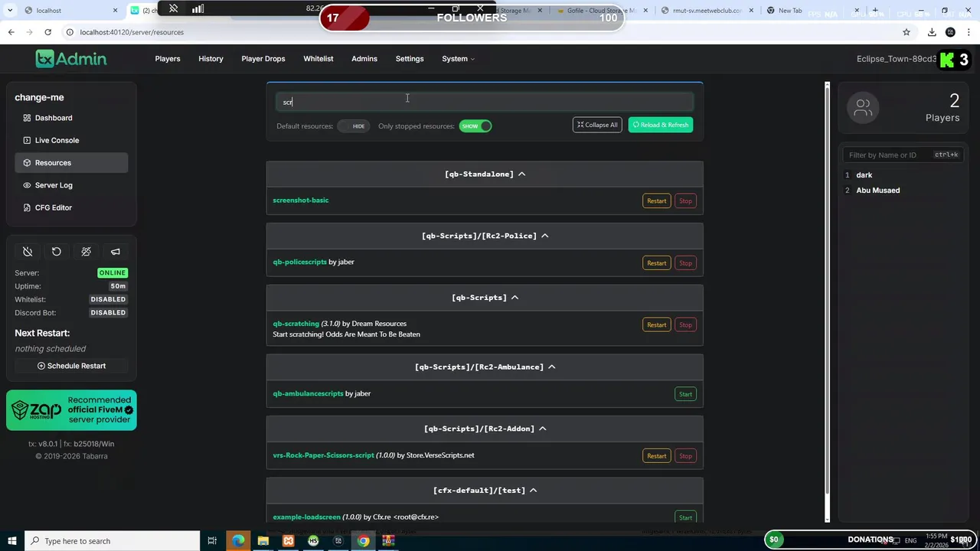980x551 pixels.
Task: Open Player Drops menu item
Action: pos(263,58)
